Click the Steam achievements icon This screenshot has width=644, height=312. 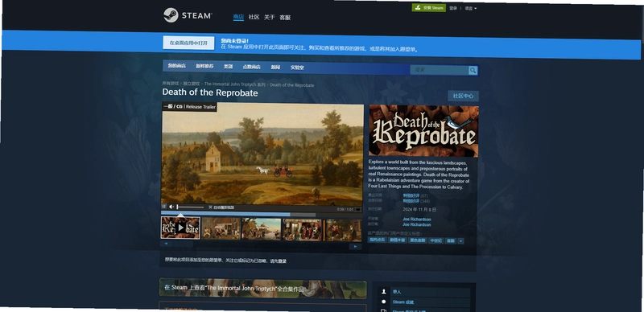pos(384,302)
